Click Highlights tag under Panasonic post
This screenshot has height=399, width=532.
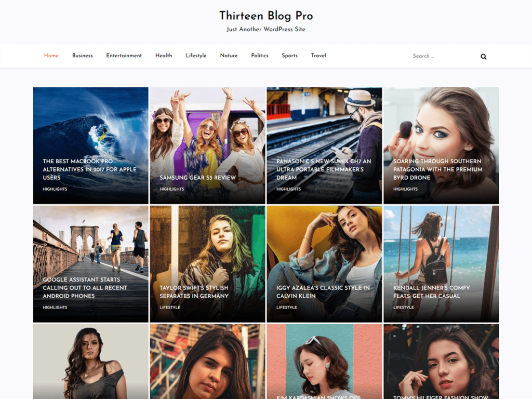pyautogui.click(x=288, y=189)
